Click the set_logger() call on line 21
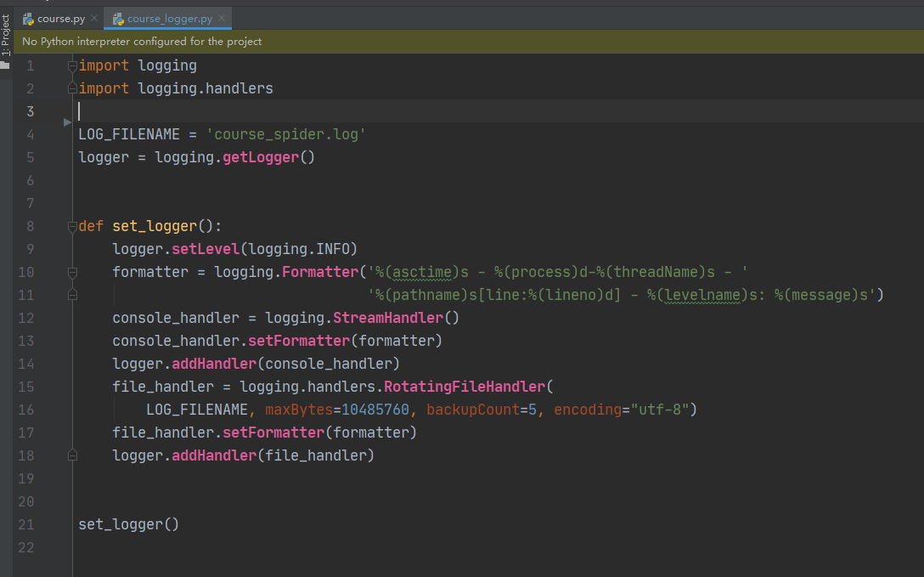The width and height of the screenshot is (924, 577). tap(128, 525)
